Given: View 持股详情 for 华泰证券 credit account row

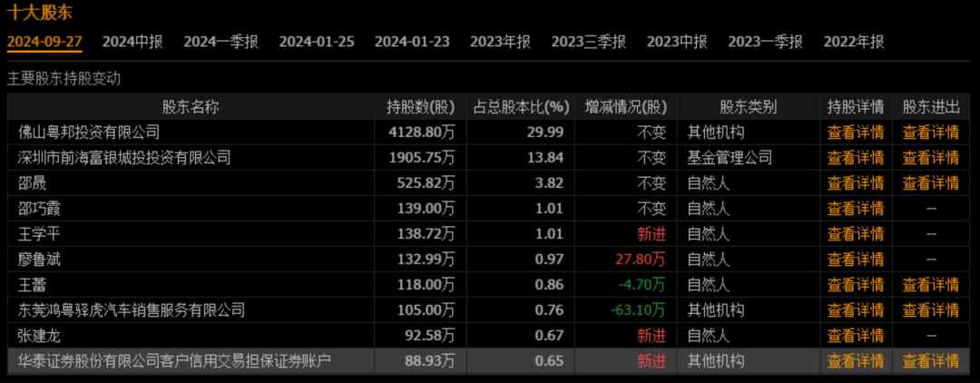Looking at the screenshot, I should [x=856, y=360].
